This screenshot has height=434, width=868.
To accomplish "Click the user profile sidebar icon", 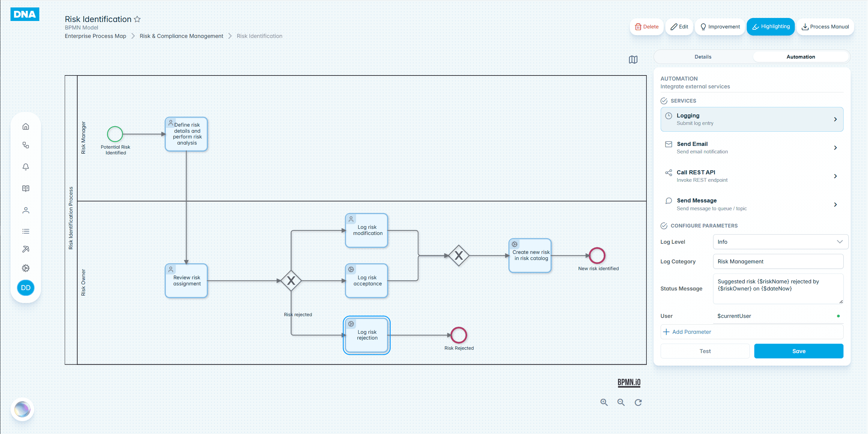I will click(x=26, y=211).
